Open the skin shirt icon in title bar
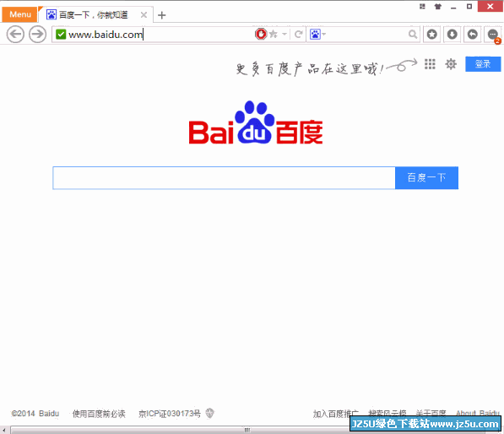 pyautogui.click(x=438, y=6)
